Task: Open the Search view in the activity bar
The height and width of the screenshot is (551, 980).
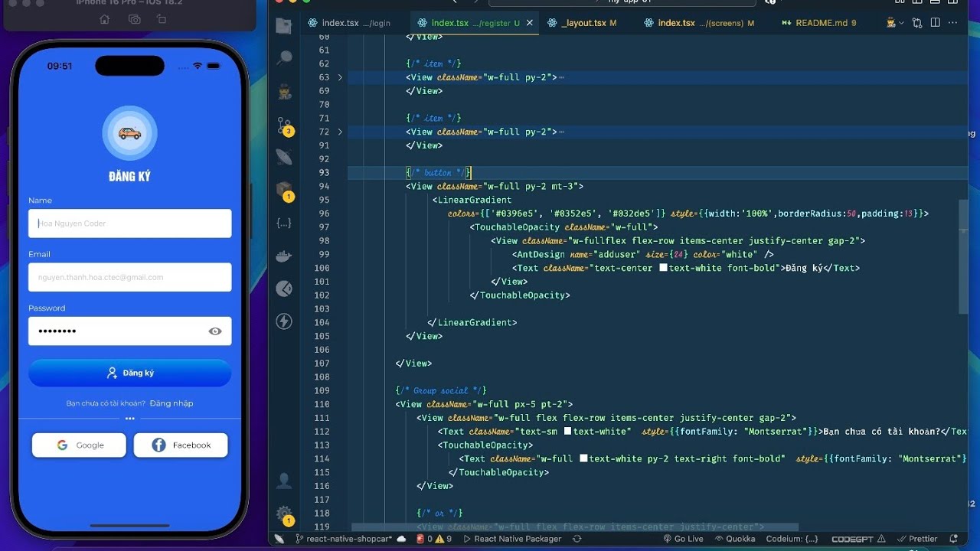Action: (284, 58)
